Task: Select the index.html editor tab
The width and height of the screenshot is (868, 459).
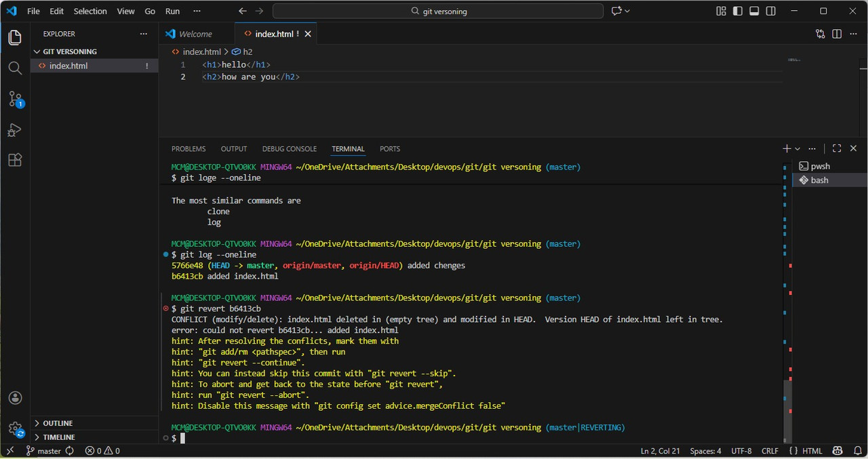Action: tap(275, 34)
